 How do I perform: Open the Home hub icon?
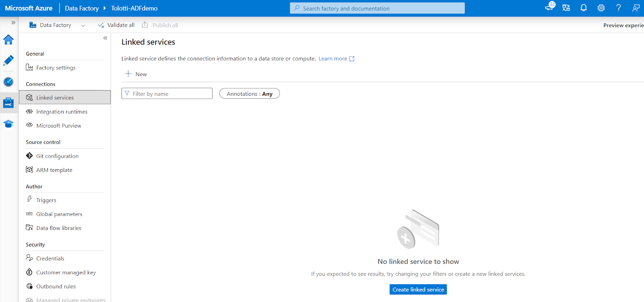[x=8, y=39]
